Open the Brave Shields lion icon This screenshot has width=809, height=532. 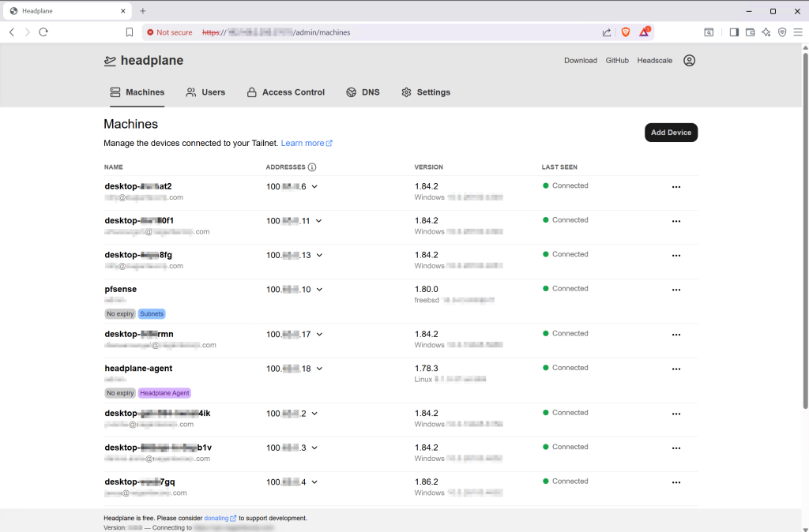tap(626, 32)
